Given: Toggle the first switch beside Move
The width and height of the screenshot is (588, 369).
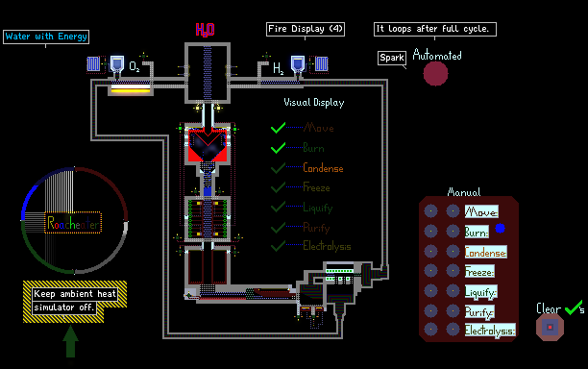Looking at the screenshot, I should 430,211.
